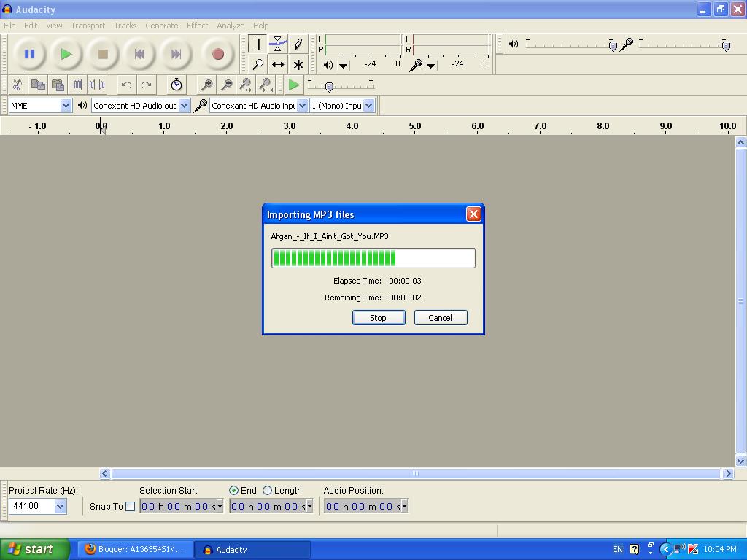Click the Sync-Lock clock icon
Screen dimensions: 747x560
(177, 85)
